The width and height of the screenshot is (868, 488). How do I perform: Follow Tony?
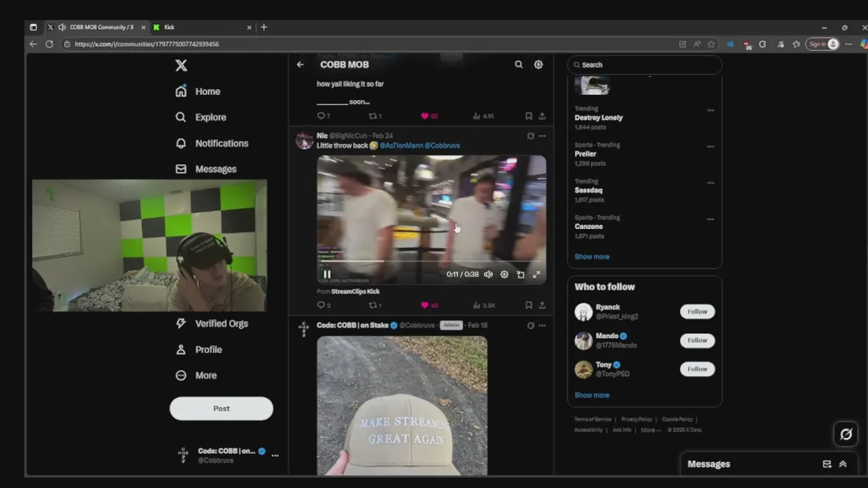[x=697, y=369]
